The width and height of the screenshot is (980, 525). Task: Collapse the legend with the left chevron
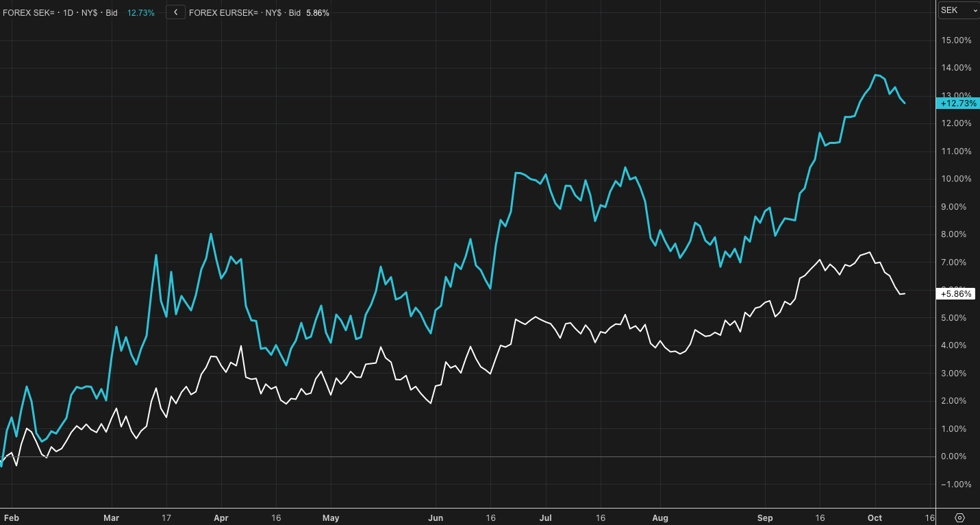pos(176,12)
